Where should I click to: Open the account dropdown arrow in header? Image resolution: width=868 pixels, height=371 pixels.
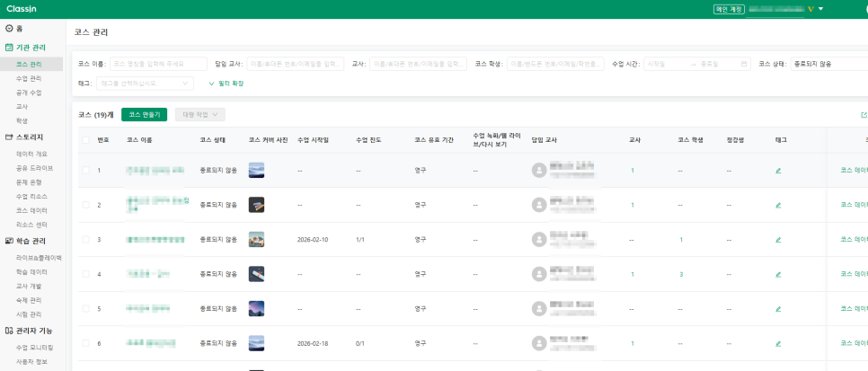coord(821,9)
